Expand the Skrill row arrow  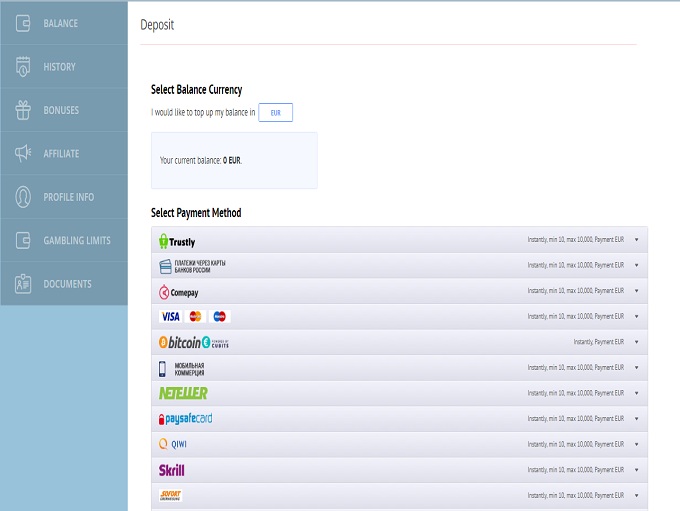637,470
